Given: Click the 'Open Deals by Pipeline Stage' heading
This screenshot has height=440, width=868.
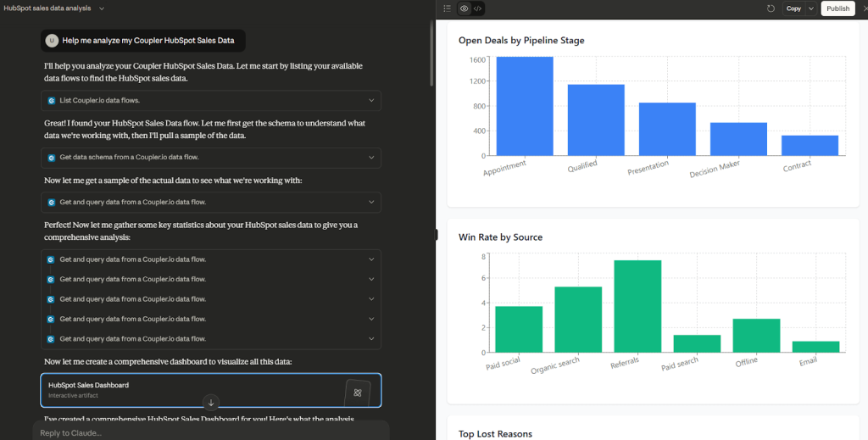Looking at the screenshot, I should [x=521, y=41].
